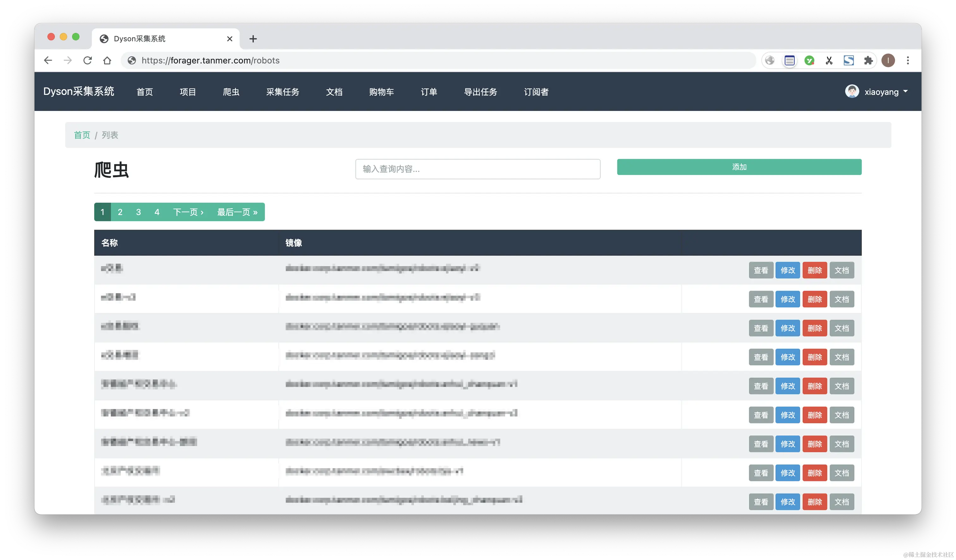Click 删除 button in first row
Screen dimensions: 956x560
coord(814,270)
